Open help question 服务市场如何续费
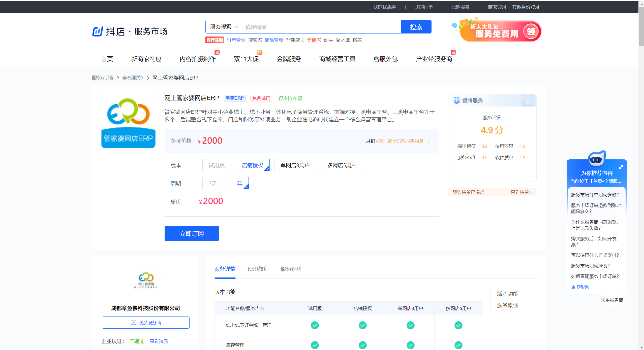Viewport: 644px width, 350px height. coord(590,266)
